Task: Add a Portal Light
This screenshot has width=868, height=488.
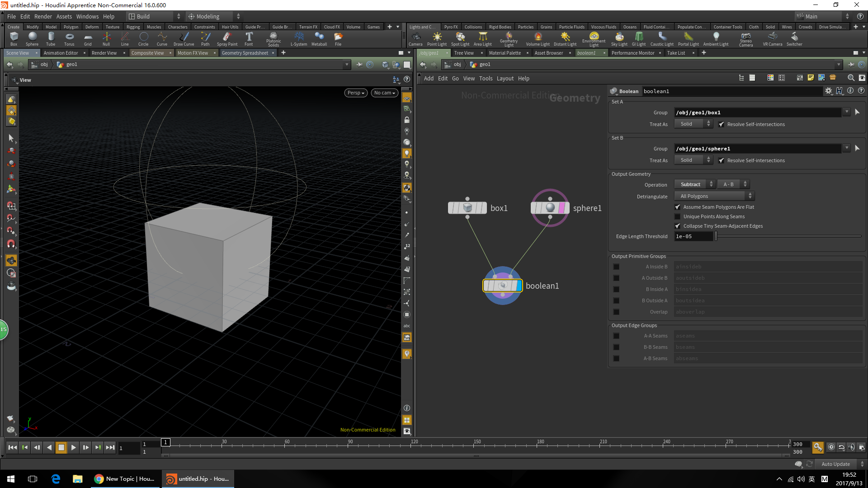Action: [689, 39]
